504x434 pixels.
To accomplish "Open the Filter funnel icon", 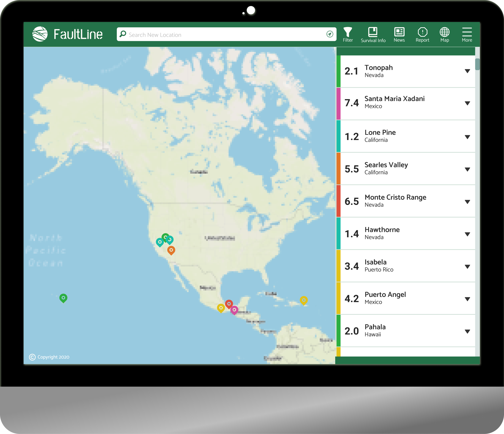I will [x=348, y=32].
